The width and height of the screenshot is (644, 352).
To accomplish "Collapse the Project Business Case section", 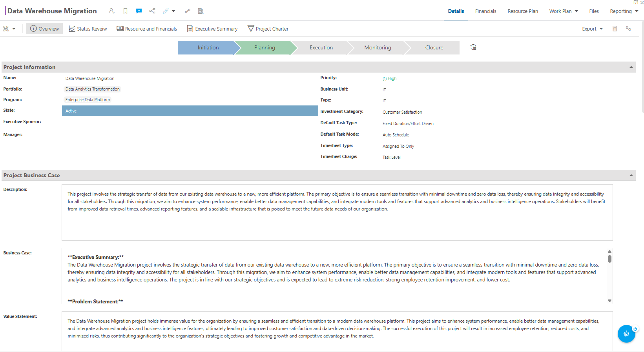I will pos(631,175).
